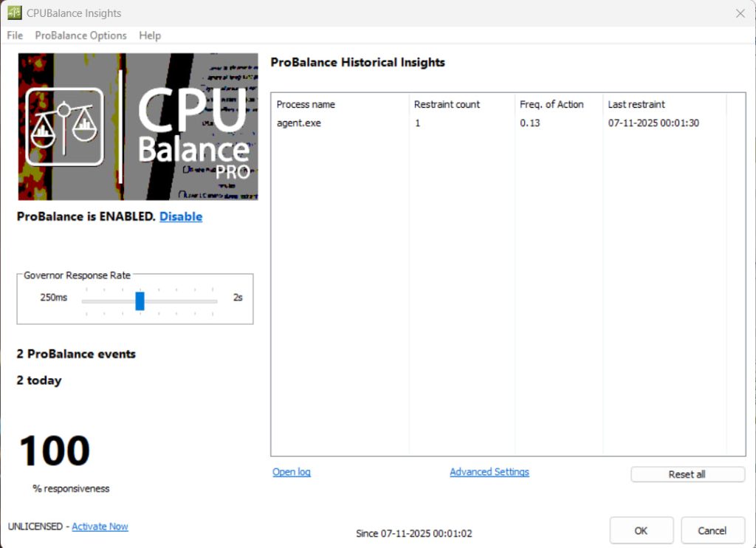
Task: Click the 100 responsiveness value
Action: [x=55, y=451]
